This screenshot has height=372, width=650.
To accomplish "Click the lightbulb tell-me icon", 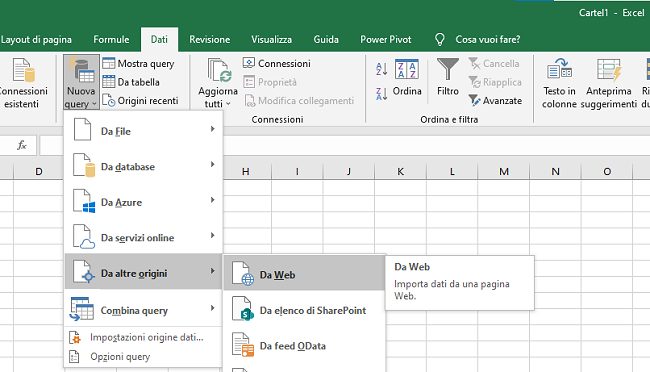I will click(439, 39).
